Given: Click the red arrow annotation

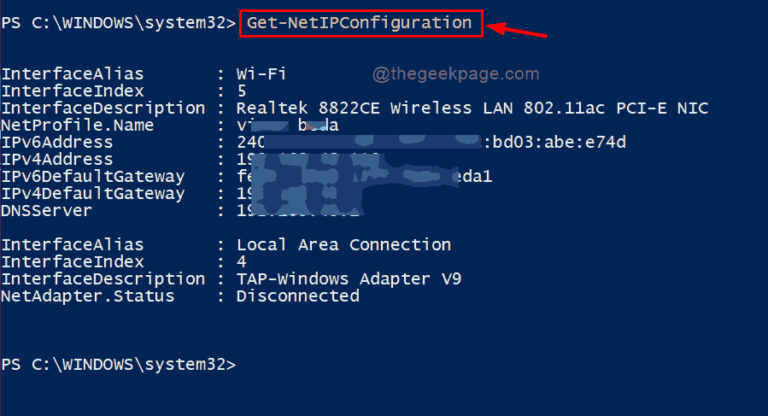Looking at the screenshot, I should tap(517, 30).
